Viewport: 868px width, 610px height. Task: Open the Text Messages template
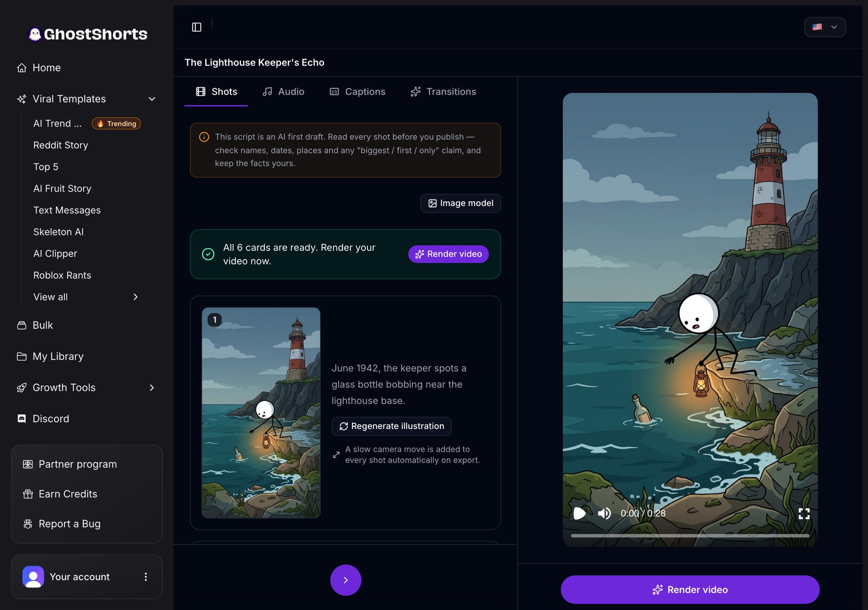point(67,210)
